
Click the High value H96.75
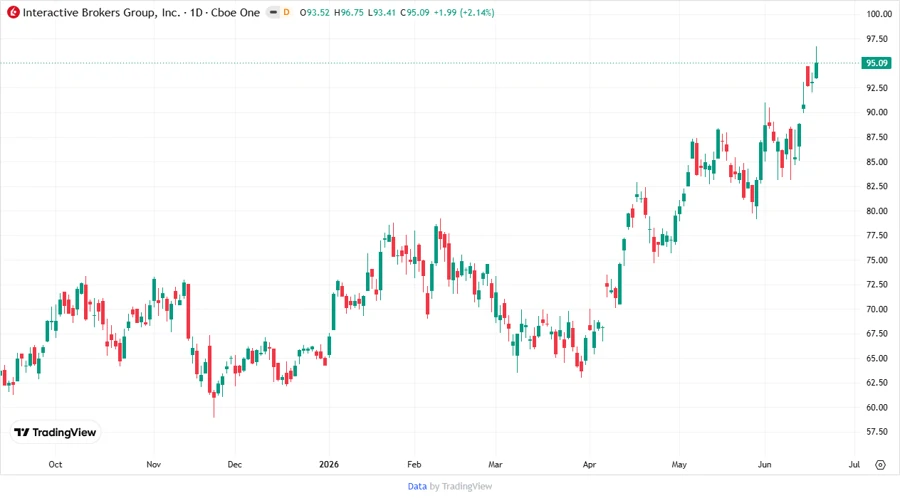tap(348, 13)
